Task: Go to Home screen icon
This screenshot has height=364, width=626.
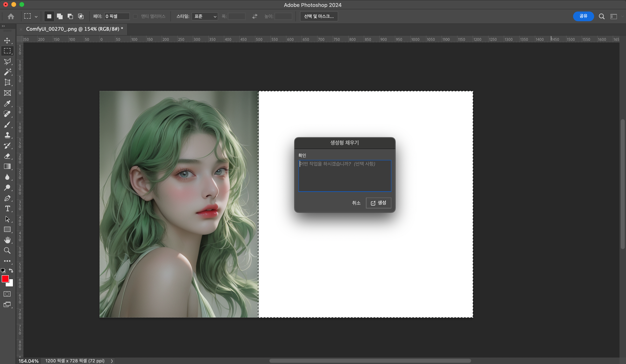Action: 11,16
